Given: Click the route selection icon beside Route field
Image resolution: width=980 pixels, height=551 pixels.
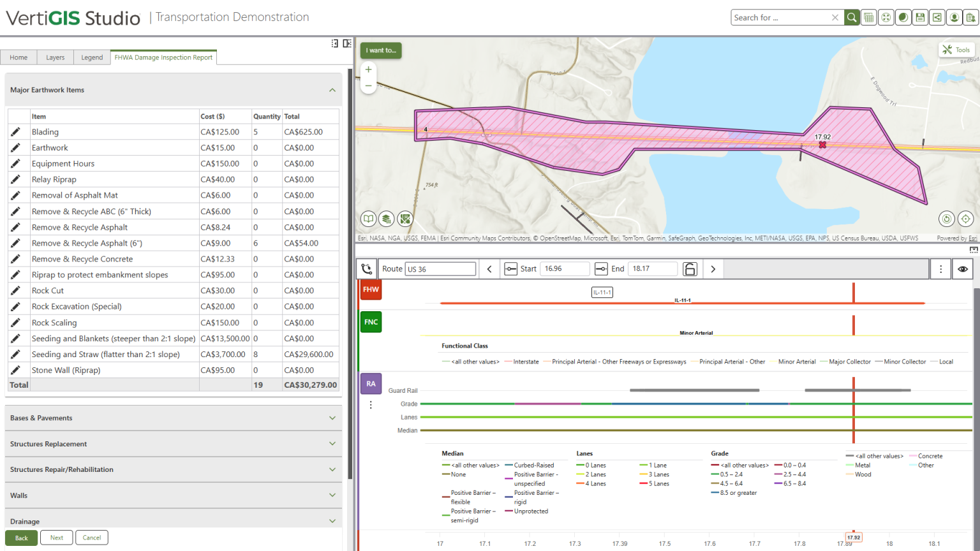Looking at the screenshot, I should pyautogui.click(x=367, y=269).
